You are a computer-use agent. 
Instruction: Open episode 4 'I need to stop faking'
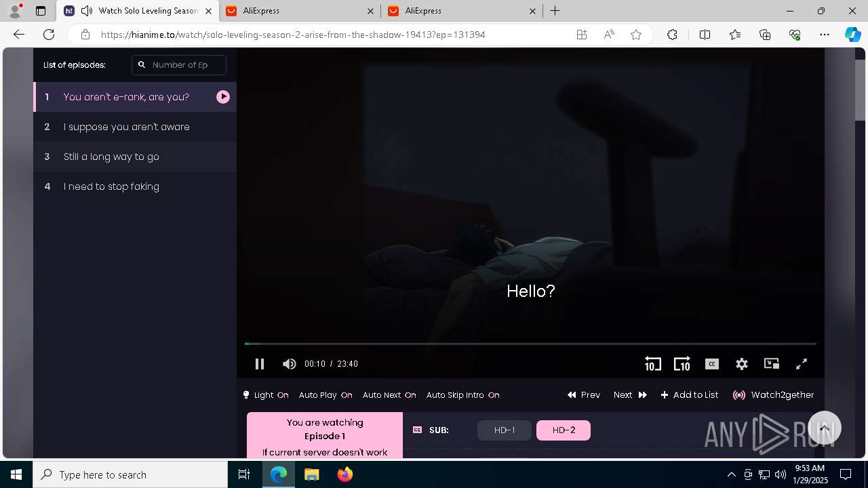(x=135, y=186)
